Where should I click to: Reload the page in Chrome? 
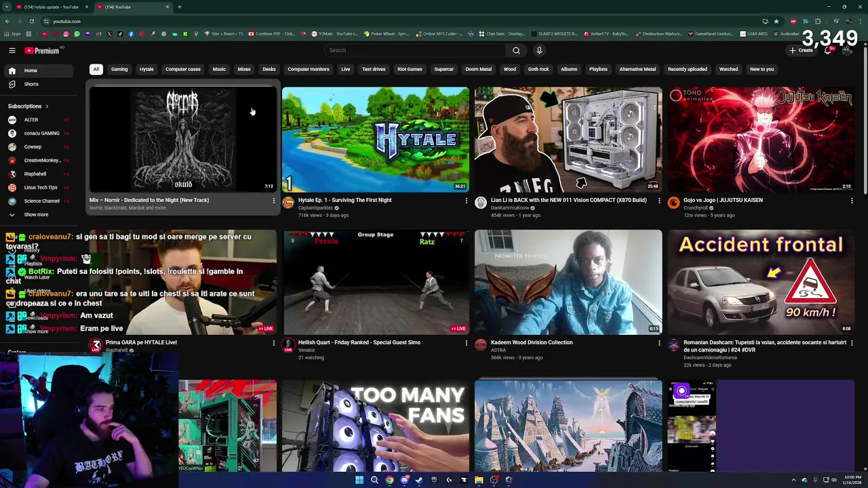point(31,21)
